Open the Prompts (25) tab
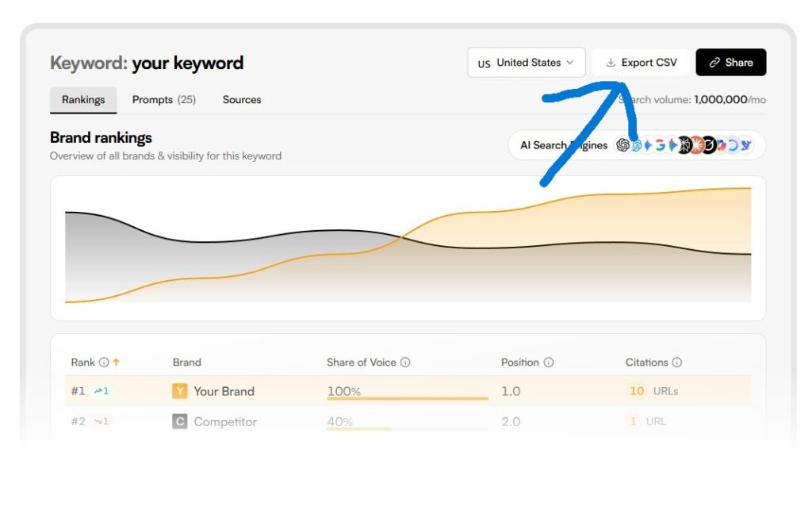The image size is (812, 511). [x=163, y=100]
